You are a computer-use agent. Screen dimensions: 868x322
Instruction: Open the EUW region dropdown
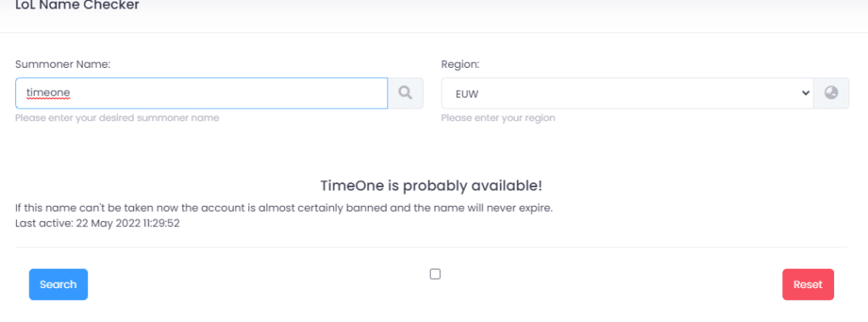click(x=627, y=93)
